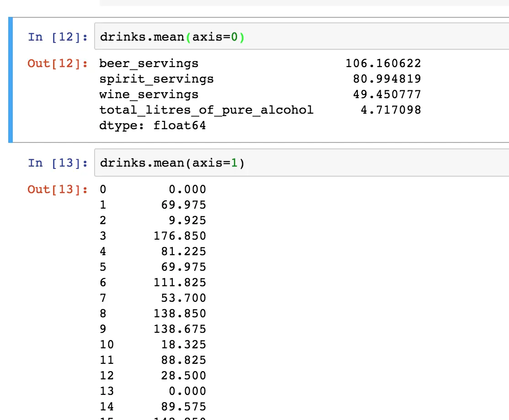This screenshot has width=509, height=420.
Task: Click the value 28.500 in Out[13]
Action: pyautogui.click(x=184, y=376)
